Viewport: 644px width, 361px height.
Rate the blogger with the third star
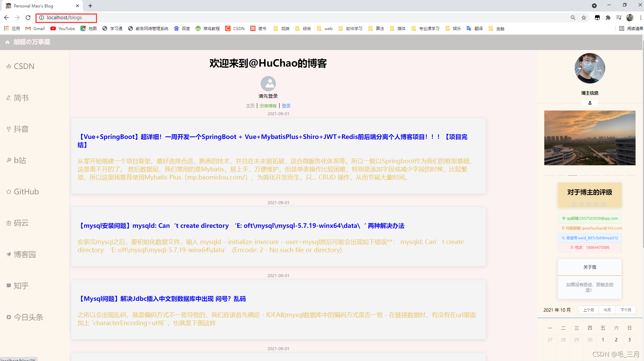coord(589,204)
